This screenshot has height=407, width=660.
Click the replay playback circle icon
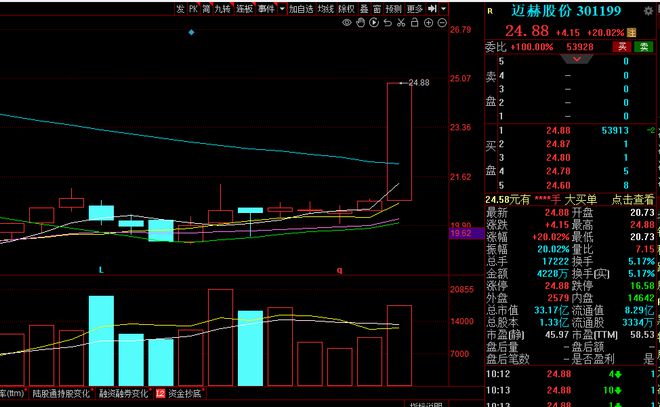(x=374, y=23)
